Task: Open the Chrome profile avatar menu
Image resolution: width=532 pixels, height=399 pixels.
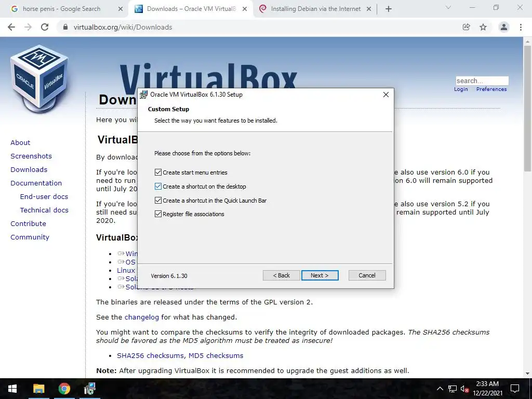Action: (504, 27)
